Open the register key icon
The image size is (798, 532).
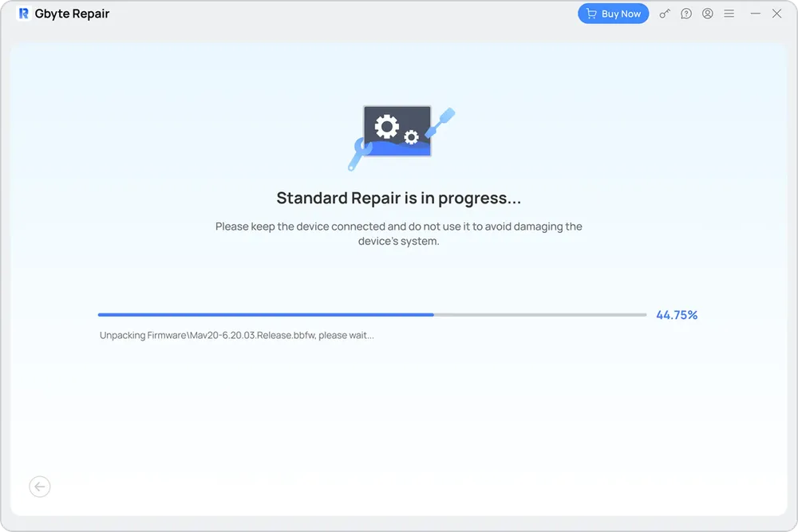pos(665,14)
